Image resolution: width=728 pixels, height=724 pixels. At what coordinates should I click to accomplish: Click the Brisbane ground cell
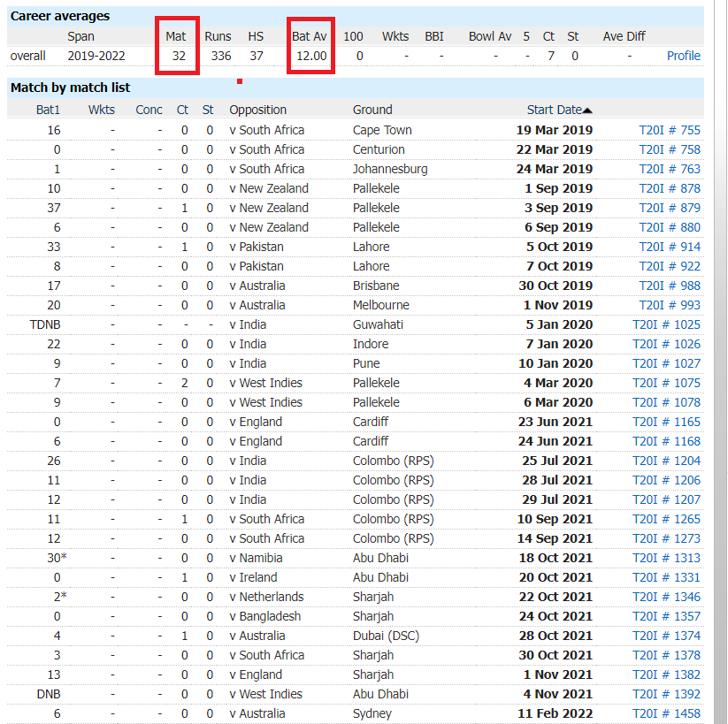(376, 286)
